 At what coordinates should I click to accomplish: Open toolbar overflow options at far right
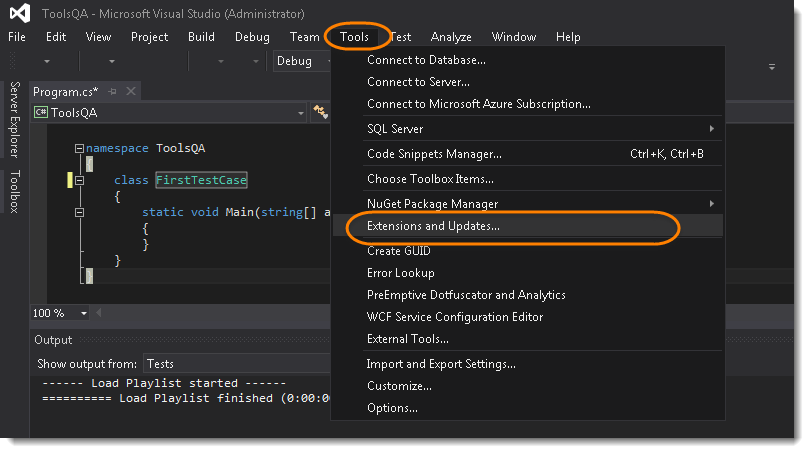click(772, 67)
